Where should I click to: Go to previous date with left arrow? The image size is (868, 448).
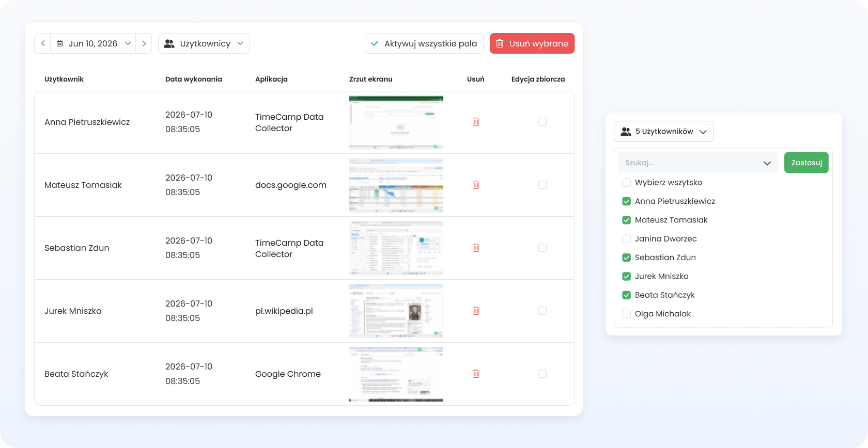pos(43,43)
